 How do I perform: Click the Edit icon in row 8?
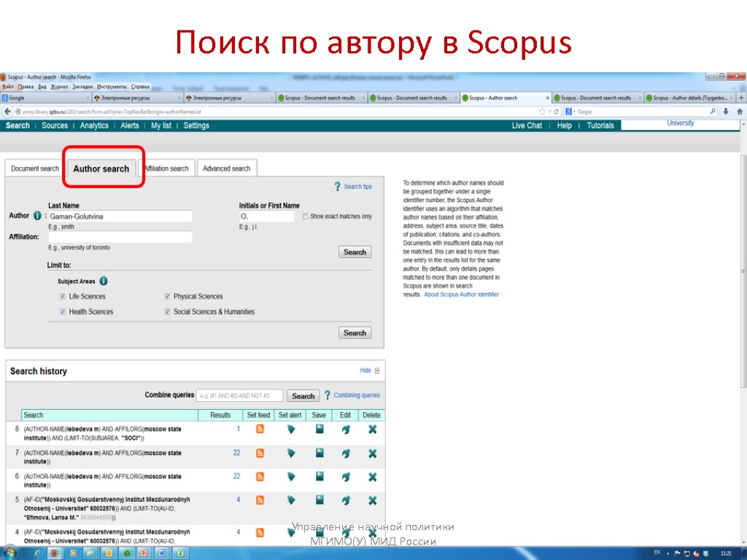pos(346,429)
